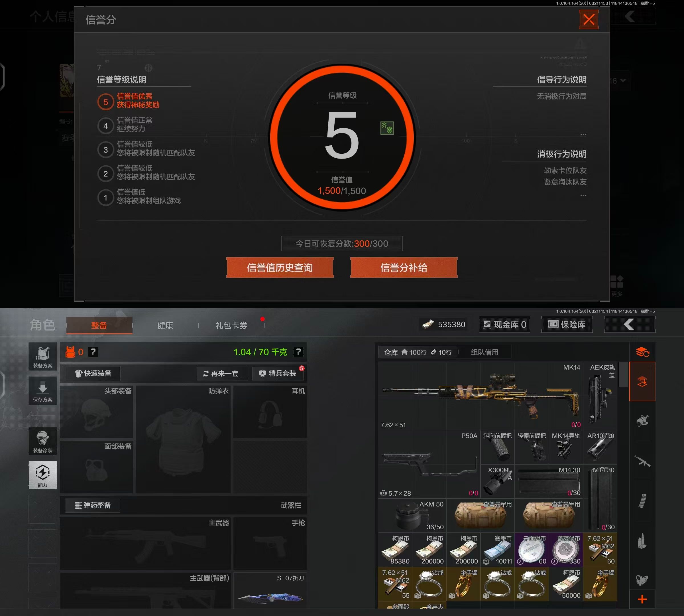Viewport: 684px width, 616px height.
Task: Close the 信誉分 reputation dialog
Action: click(x=589, y=19)
